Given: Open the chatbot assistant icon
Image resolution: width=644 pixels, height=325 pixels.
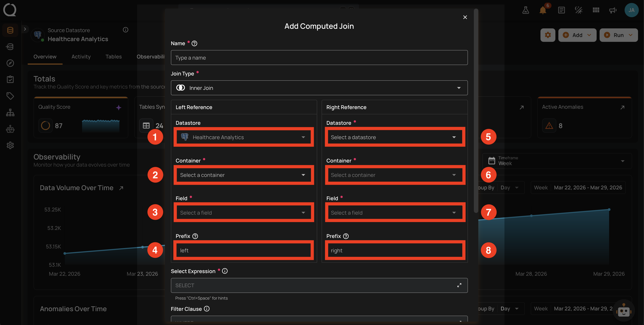Looking at the screenshot, I should pyautogui.click(x=623, y=311).
